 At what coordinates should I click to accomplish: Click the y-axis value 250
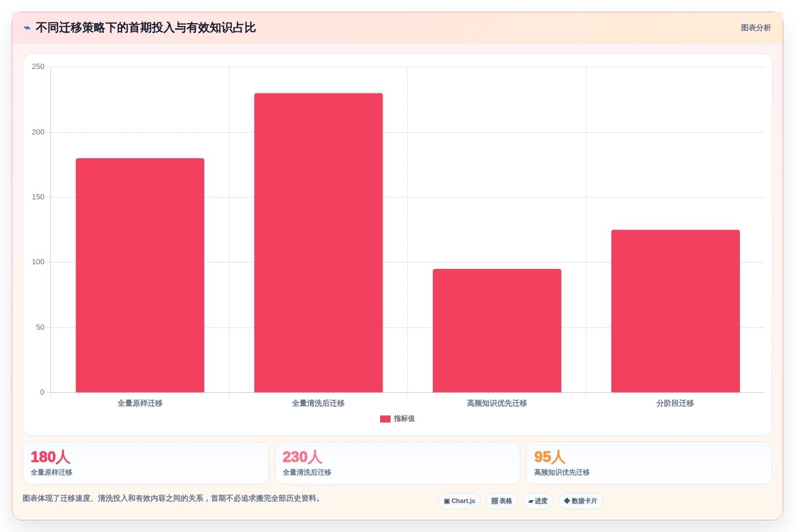pyautogui.click(x=38, y=67)
